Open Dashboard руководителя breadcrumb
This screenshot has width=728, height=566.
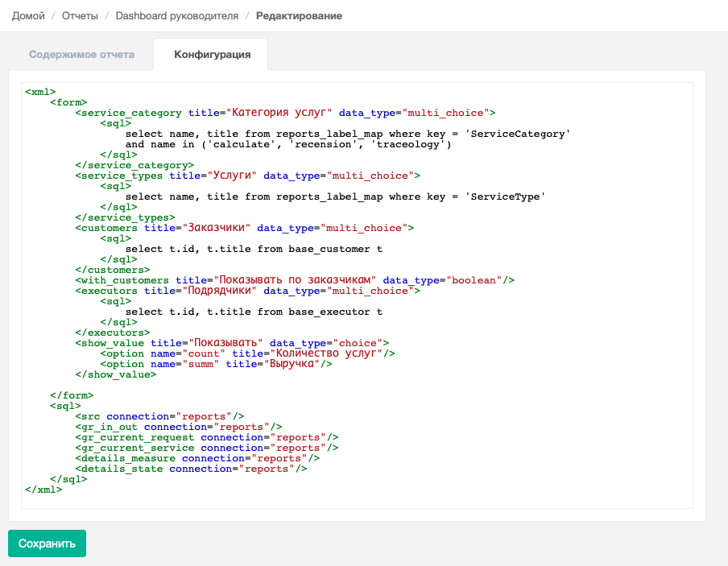177,16
